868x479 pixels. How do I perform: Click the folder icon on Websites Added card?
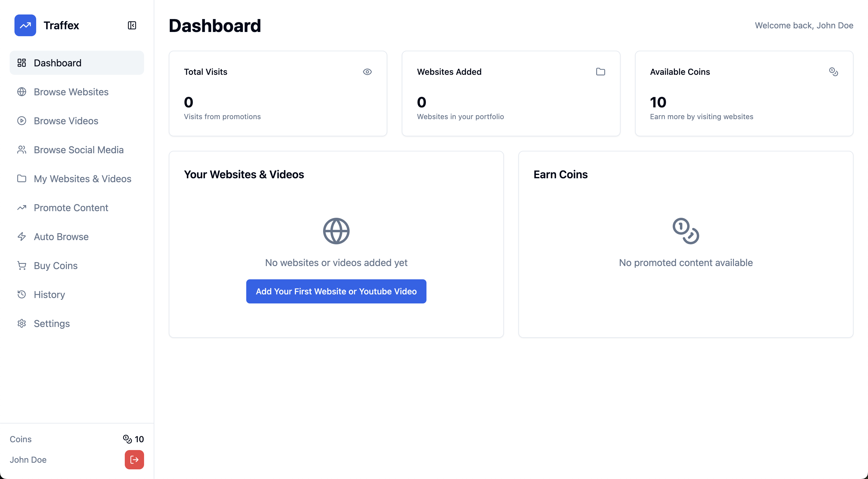point(600,72)
